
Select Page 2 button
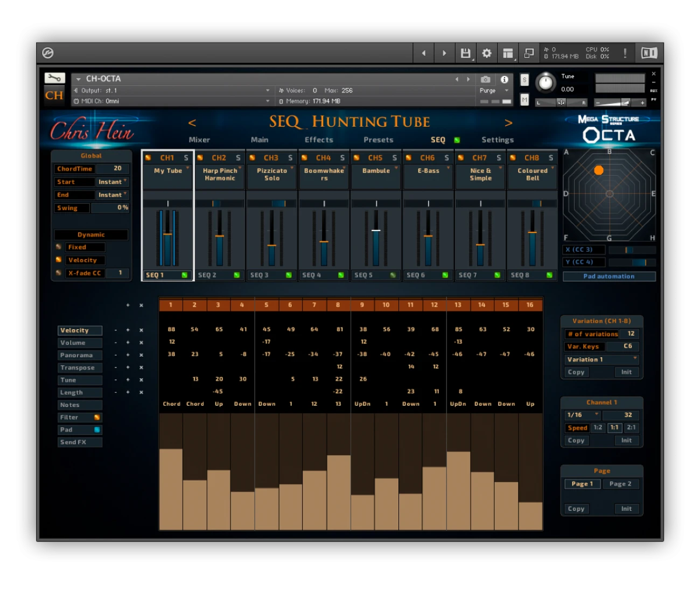point(620,484)
